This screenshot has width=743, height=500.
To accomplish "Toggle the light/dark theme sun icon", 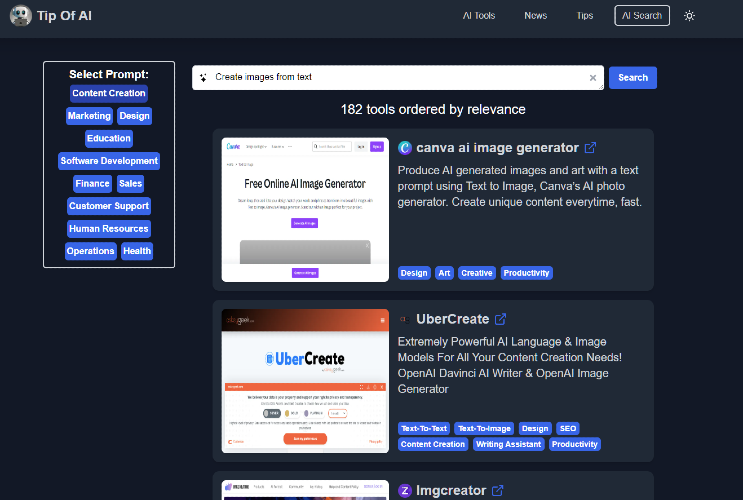I will (689, 16).
